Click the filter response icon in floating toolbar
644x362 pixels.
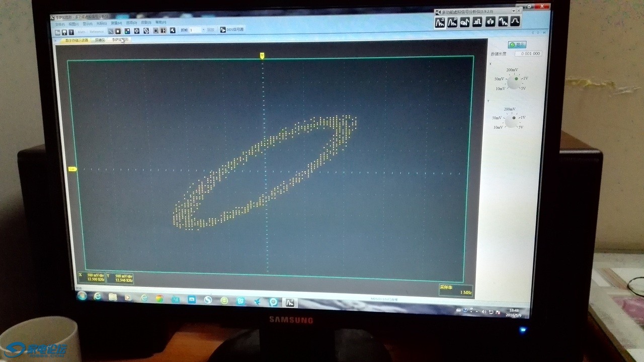tap(515, 22)
